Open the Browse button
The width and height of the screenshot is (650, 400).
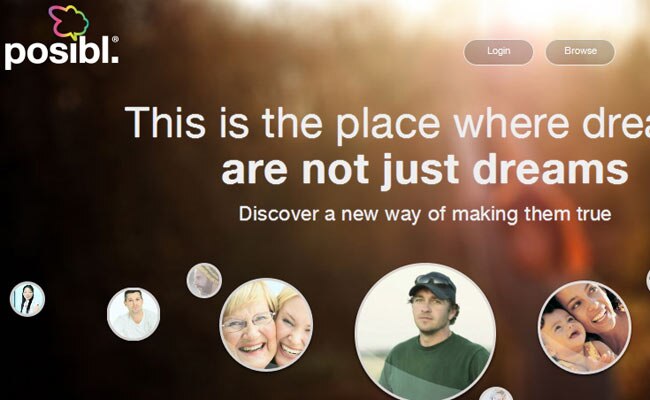click(x=580, y=52)
